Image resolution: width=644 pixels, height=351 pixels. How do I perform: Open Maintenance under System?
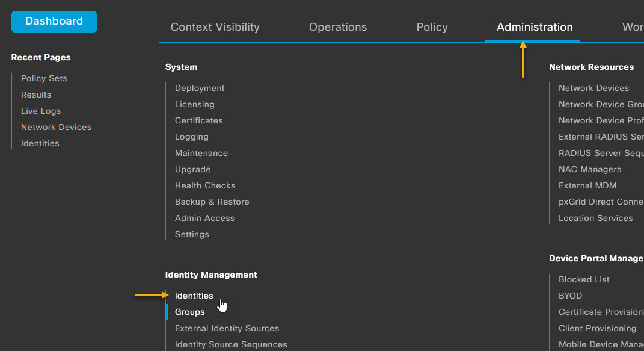pyautogui.click(x=201, y=153)
